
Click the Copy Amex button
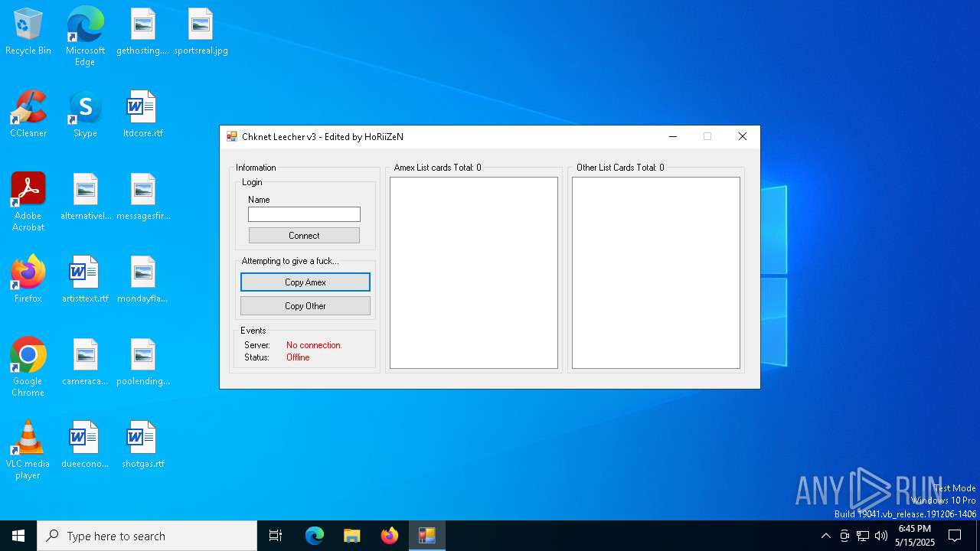tap(305, 282)
